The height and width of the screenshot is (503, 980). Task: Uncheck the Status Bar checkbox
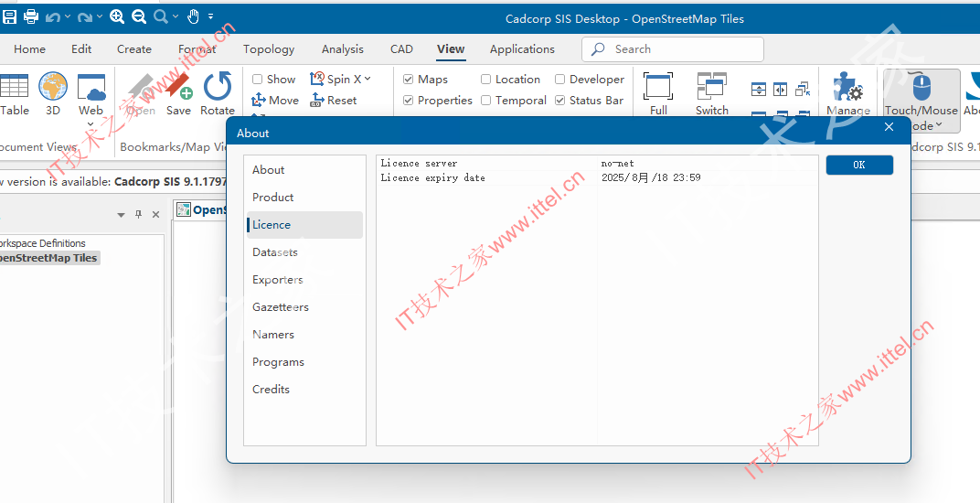tap(560, 100)
